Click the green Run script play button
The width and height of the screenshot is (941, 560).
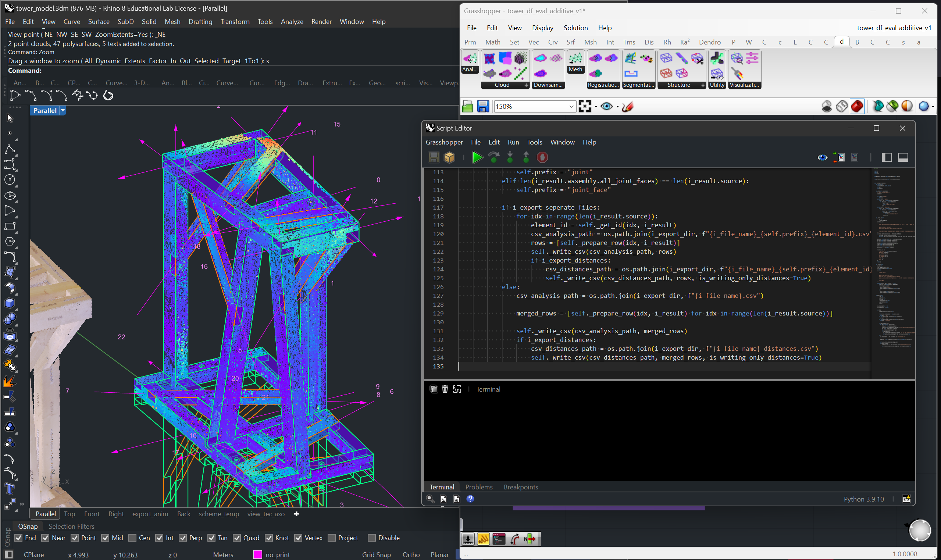coord(477,157)
